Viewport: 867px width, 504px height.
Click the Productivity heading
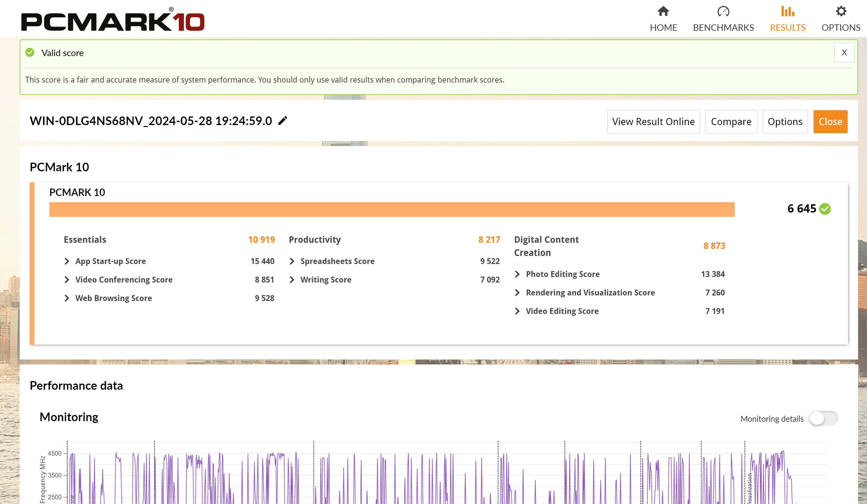coord(315,240)
